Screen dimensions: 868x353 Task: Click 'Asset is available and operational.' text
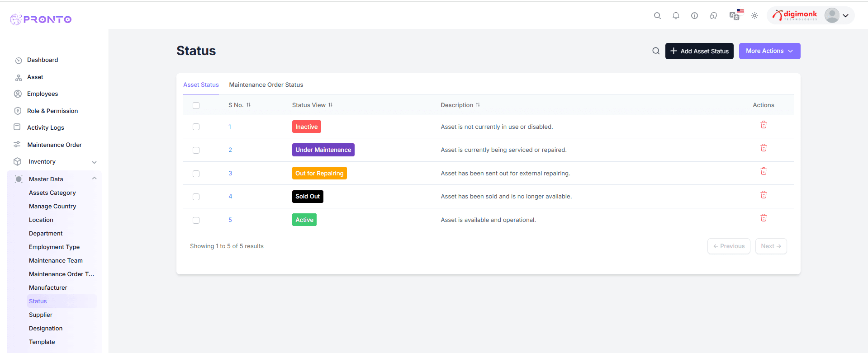point(488,220)
